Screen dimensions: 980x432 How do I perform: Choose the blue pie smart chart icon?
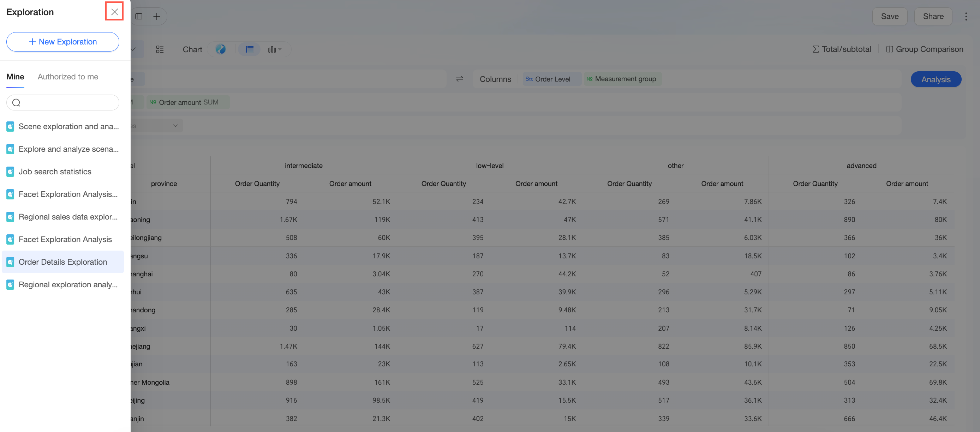click(221, 49)
